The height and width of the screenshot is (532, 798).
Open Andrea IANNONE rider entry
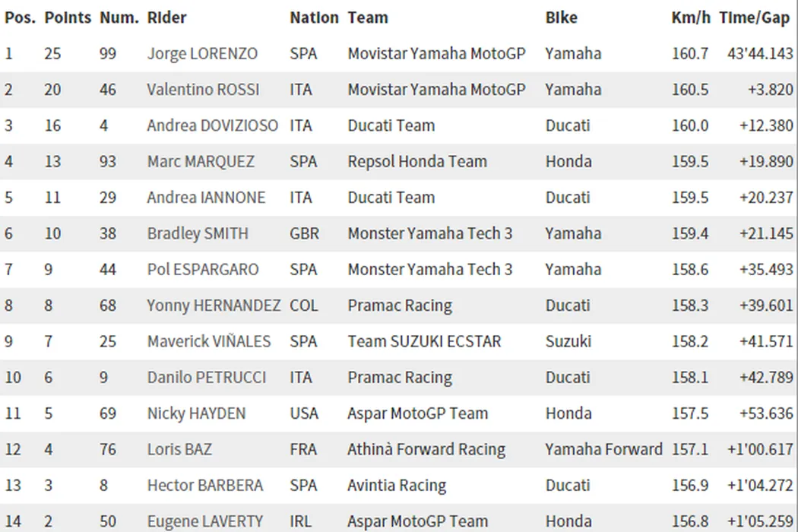[206, 198]
